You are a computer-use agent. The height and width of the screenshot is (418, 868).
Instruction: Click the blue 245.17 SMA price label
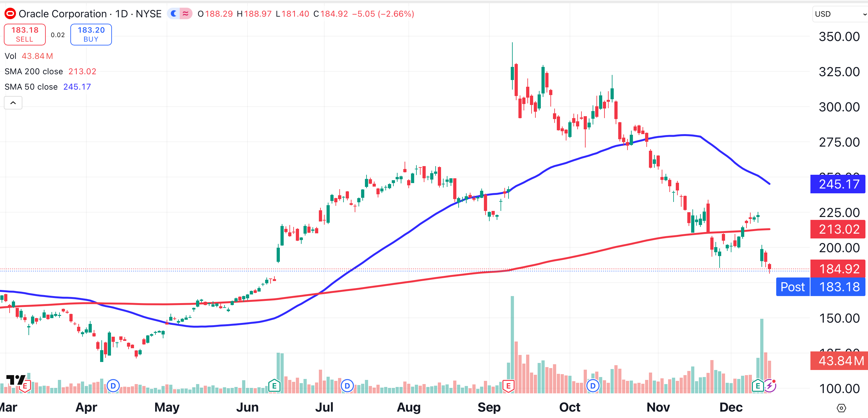[838, 184]
